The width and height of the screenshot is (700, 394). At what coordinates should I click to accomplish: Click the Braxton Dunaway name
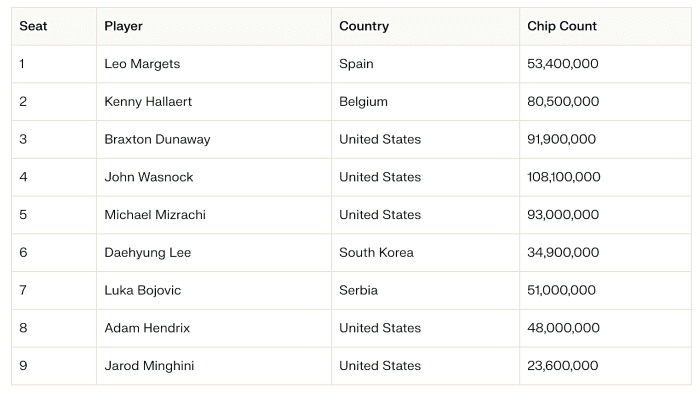click(157, 139)
